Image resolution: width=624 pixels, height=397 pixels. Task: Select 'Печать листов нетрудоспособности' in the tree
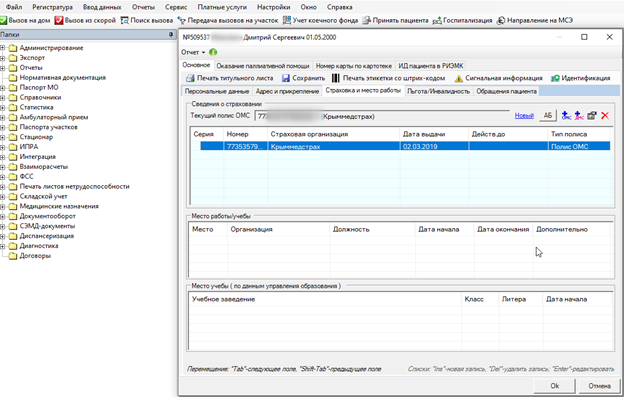[74, 187]
